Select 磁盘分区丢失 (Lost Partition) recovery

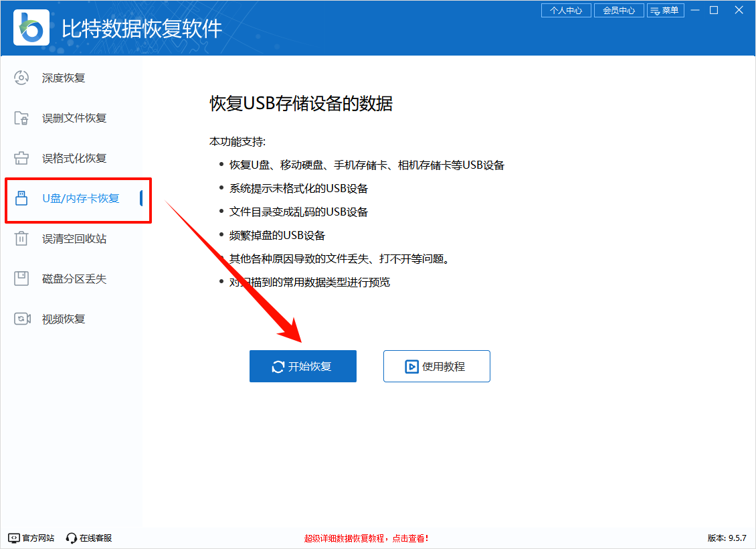(22, 279)
